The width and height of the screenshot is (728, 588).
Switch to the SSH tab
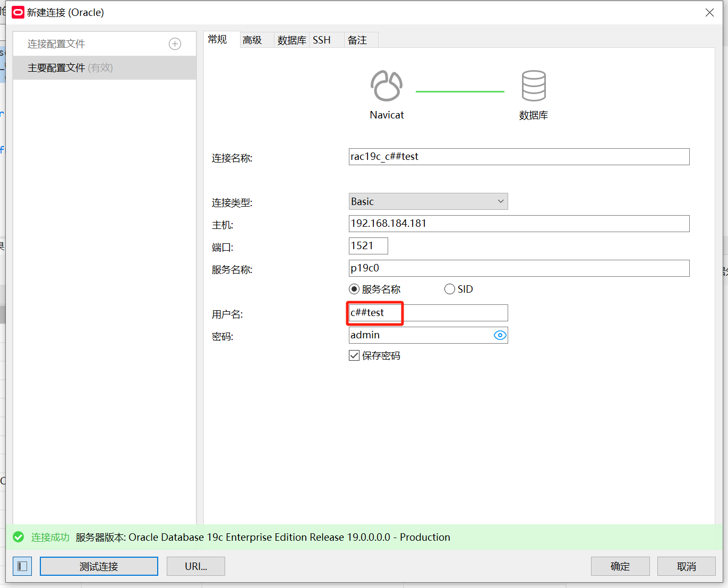pyautogui.click(x=322, y=40)
